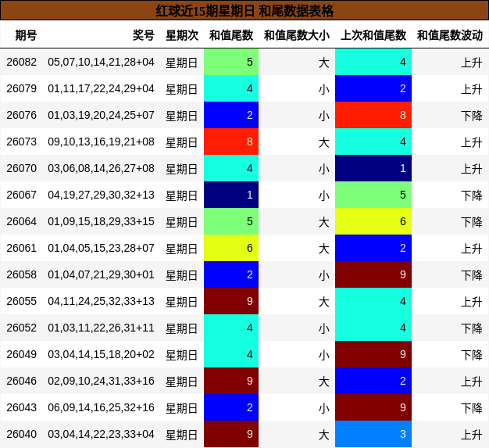Viewport: 489px width, 448px height.
Task: Click winning numbers 09,10,13,16,19,21+08
Action: [x=101, y=142]
